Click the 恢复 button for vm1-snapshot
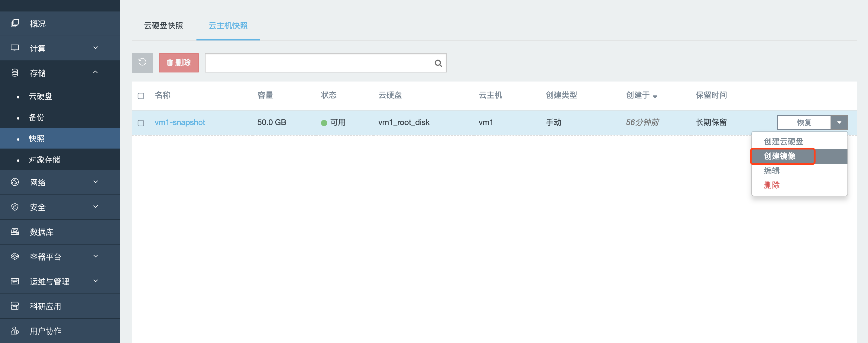The width and height of the screenshot is (868, 343). click(x=804, y=123)
